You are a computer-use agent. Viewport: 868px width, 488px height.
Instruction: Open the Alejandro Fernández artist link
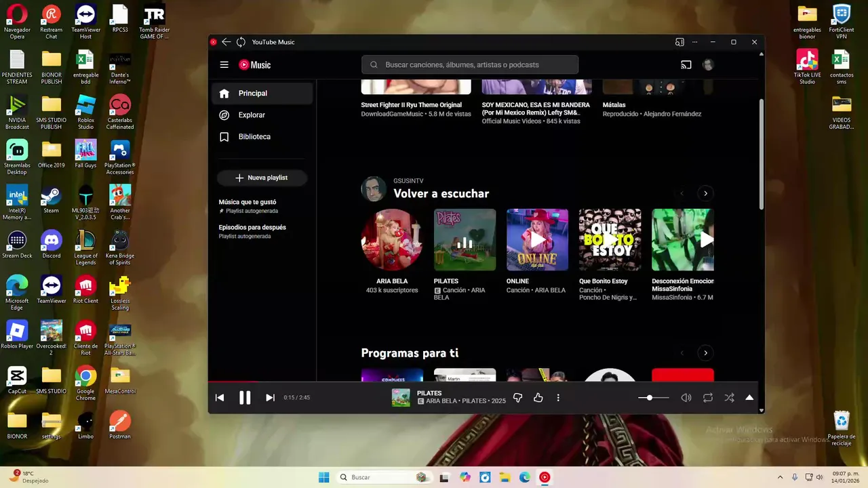(672, 114)
